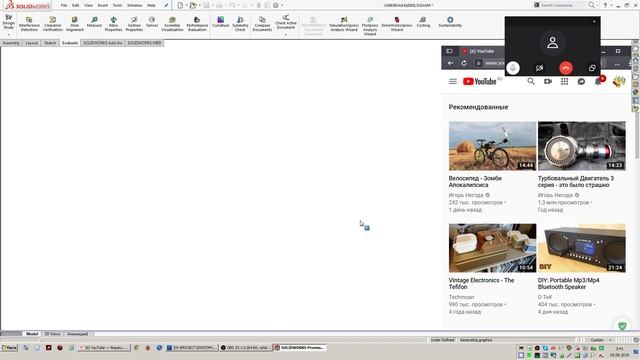Open Assembly Visualization

(x=172, y=24)
